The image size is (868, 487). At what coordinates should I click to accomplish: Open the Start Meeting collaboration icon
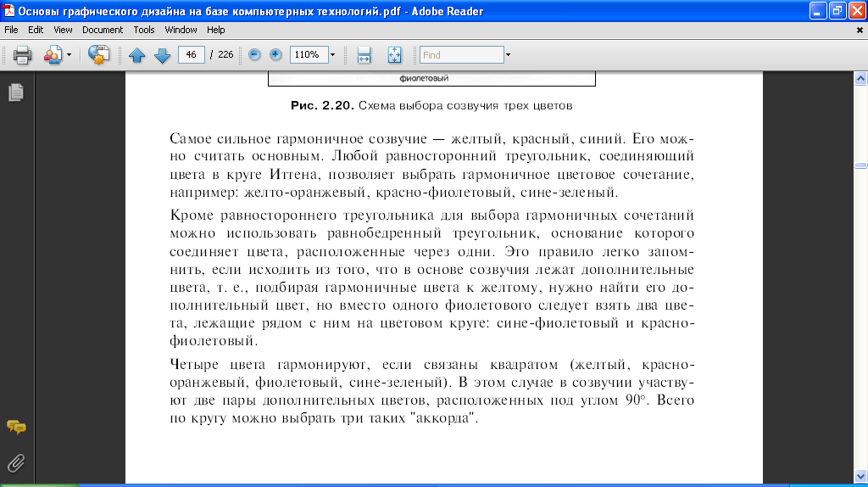[x=53, y=55]
